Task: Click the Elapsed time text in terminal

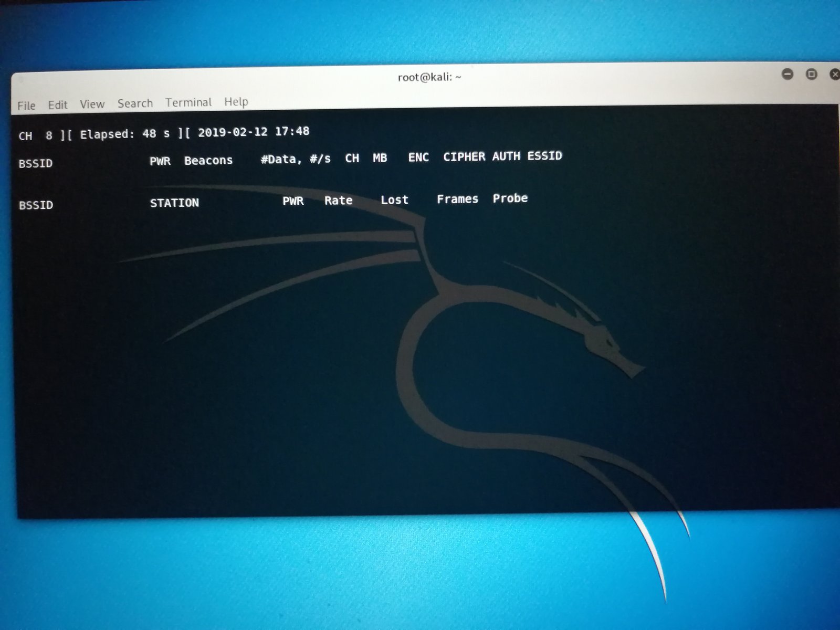Action: click(124, 134)
